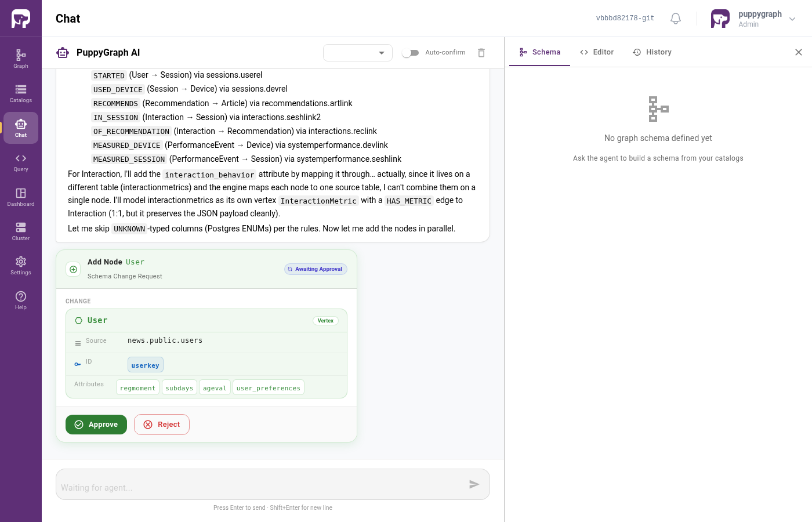This screenshot has width=812, height=522.
Task: Reject the schema change request
Action: pyautogui.click(x=162, y=425)
